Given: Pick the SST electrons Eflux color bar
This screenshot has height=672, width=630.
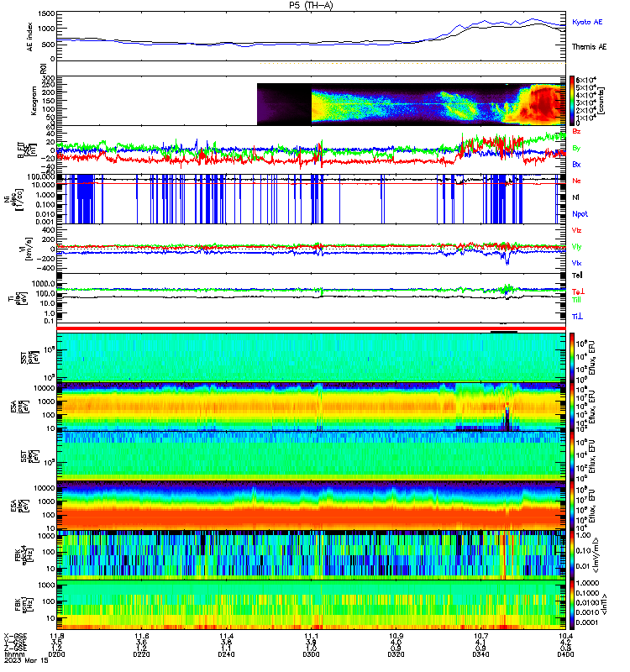Looking at the screenshot, I should pyautogui.click(x=572, y=456).
